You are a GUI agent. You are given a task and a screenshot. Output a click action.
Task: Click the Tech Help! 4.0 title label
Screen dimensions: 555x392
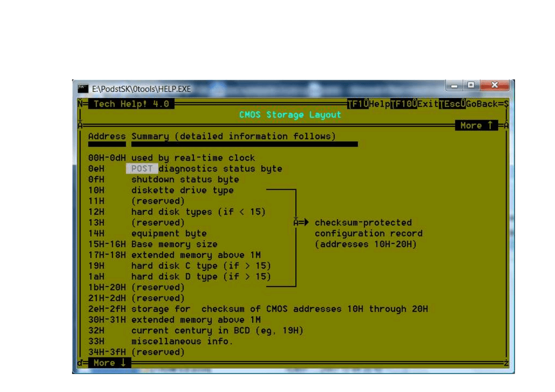(131, 104)
